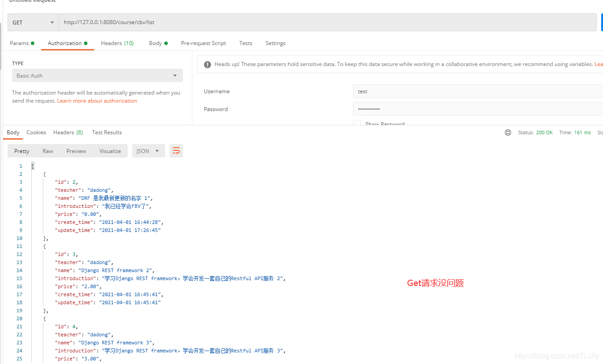Click the "price": "3.00" line
Screen dimensions: 603x364
[79, 359]
